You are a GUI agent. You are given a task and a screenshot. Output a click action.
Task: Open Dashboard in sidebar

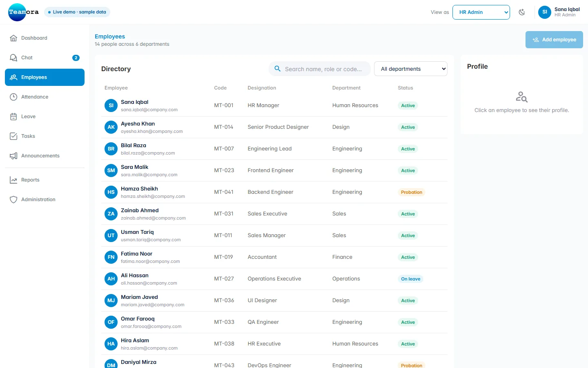[45, 38]
